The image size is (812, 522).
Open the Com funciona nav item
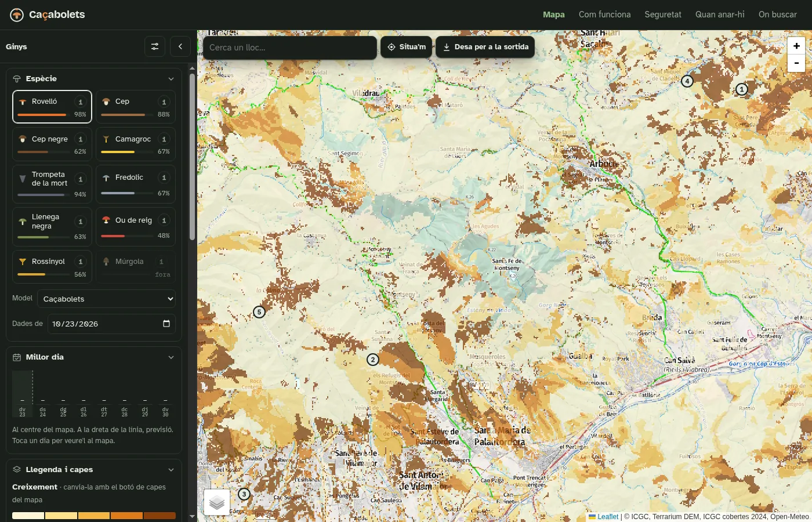click(x=604, y=14)
